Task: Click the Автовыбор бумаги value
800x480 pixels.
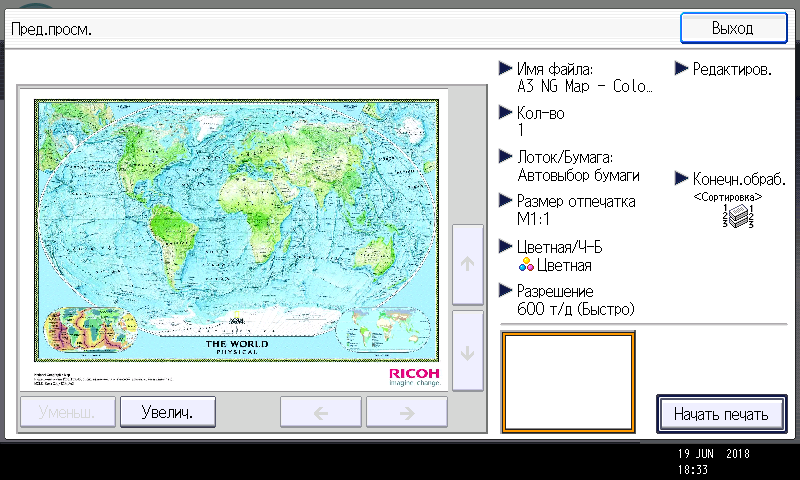Action: click(578, 175)
